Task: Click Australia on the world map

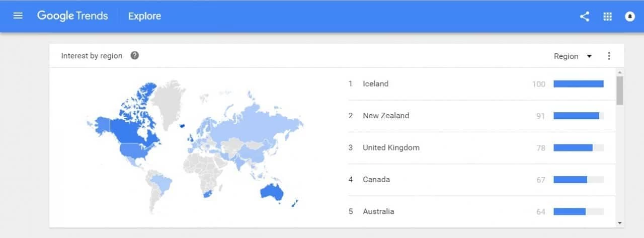Action: (270, 194)
